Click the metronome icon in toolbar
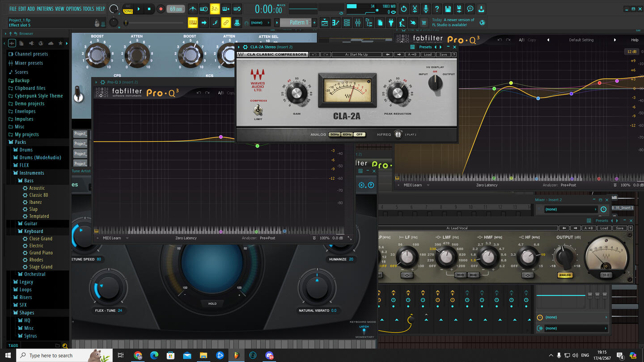 pos(192,9)
